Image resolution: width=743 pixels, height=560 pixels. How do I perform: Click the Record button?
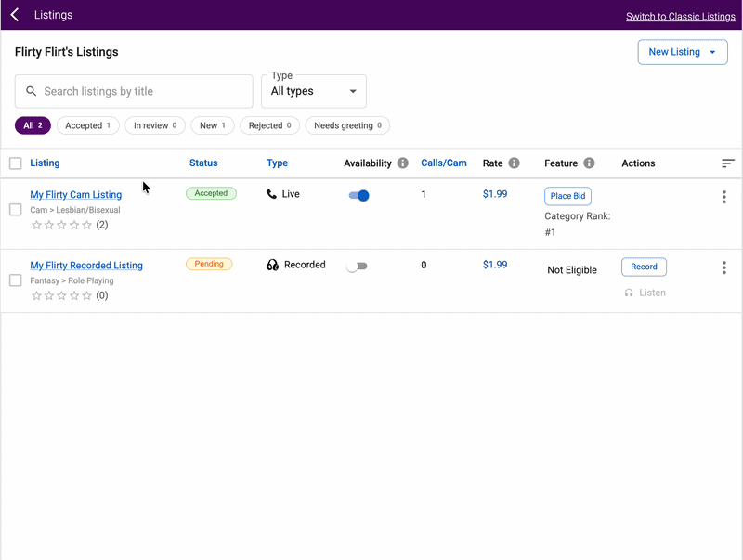[x=644, y=267]
